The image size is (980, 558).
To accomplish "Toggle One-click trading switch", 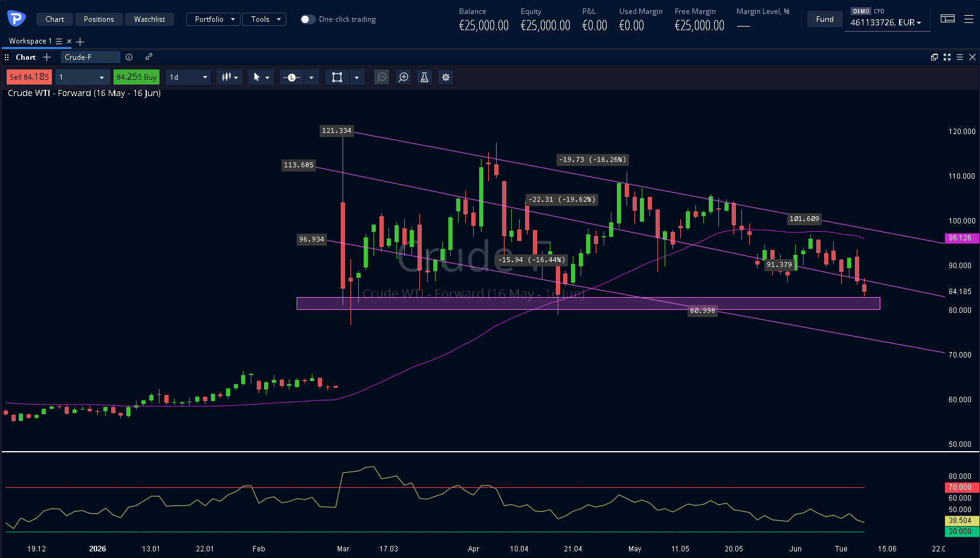I will point(308,19).
